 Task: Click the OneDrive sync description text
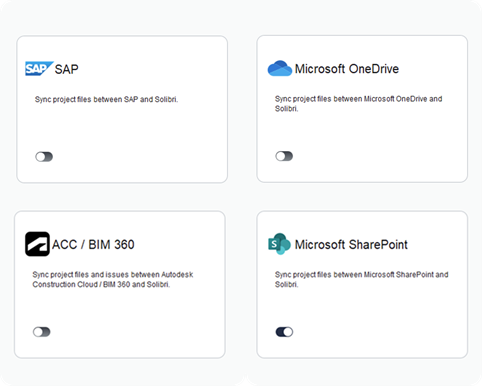358,104
